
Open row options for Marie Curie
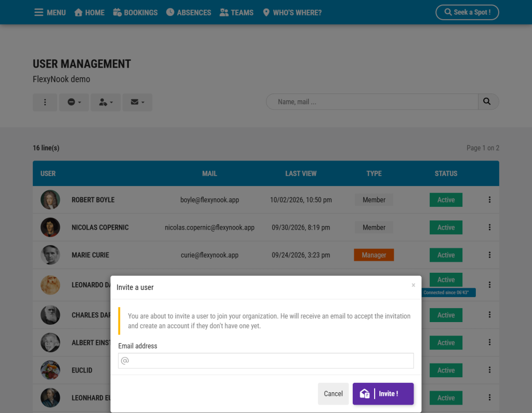click(489, 255)
